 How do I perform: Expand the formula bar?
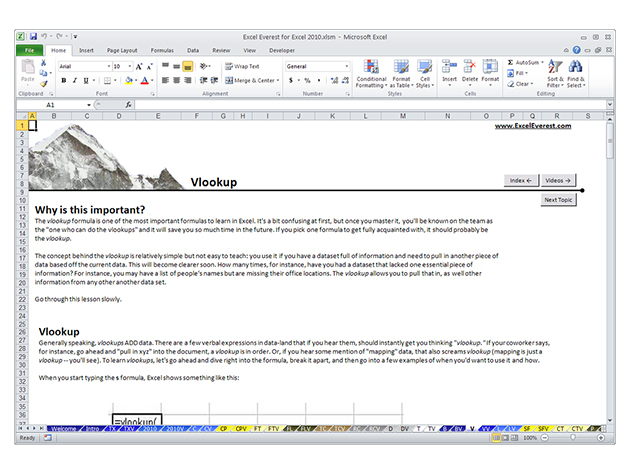tap(610, 104)
